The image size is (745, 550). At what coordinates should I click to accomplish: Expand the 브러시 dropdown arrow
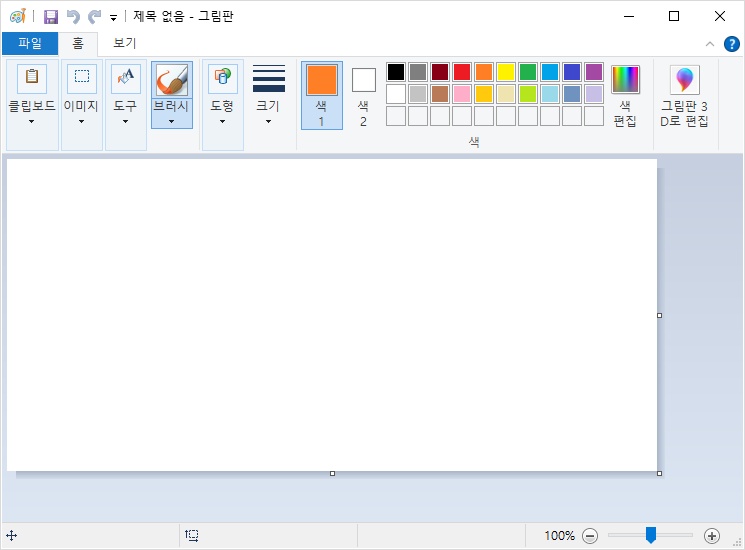coord(172,122)
